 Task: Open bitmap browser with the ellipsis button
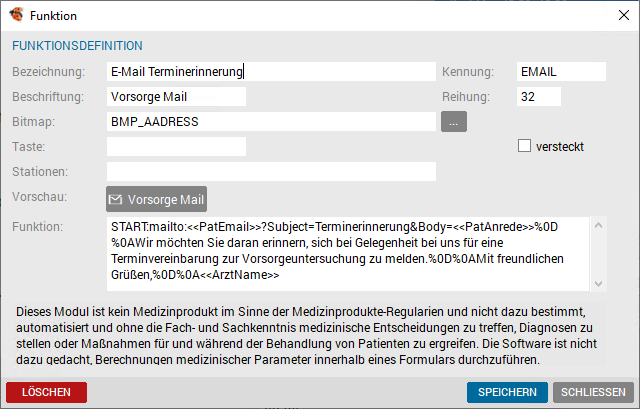[x=453, y=122]
